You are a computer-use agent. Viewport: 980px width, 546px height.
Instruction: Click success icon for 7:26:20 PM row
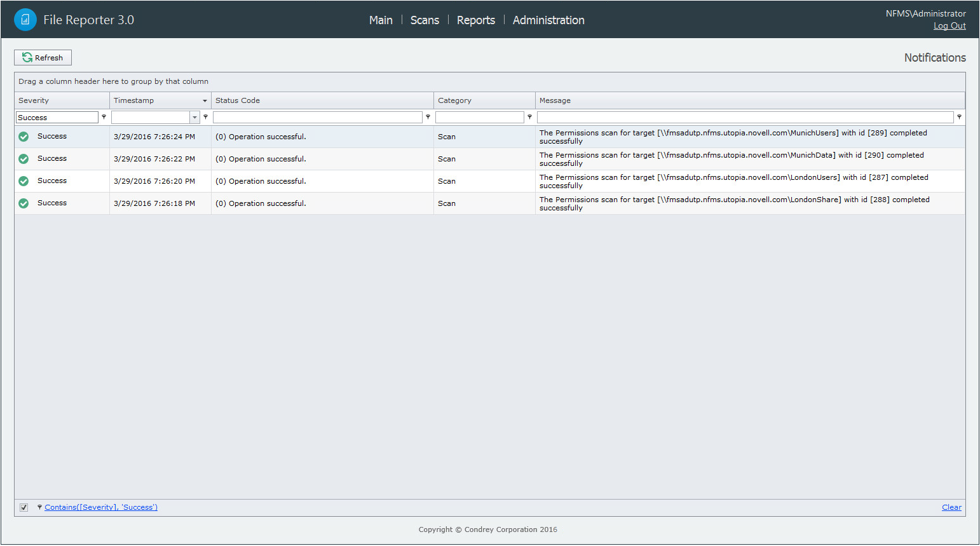click(24, 181)
